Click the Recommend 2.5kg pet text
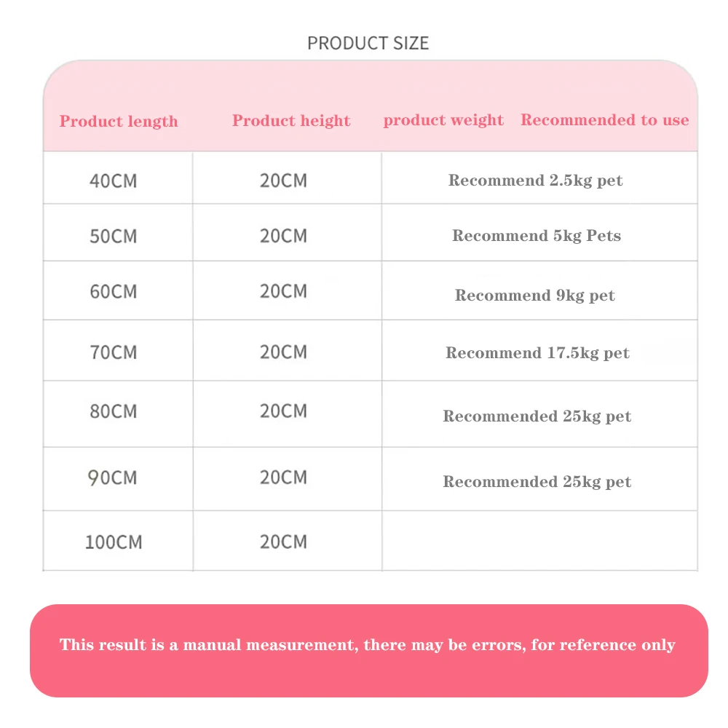Screen dimensions: 728x728 click(x=535, y=181)
